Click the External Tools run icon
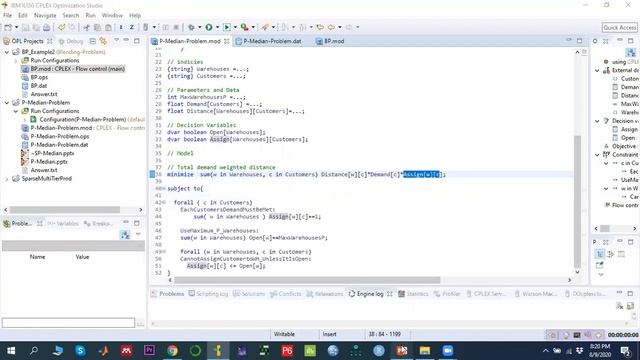This screenshot has width=640, height=360. (244, 27)
